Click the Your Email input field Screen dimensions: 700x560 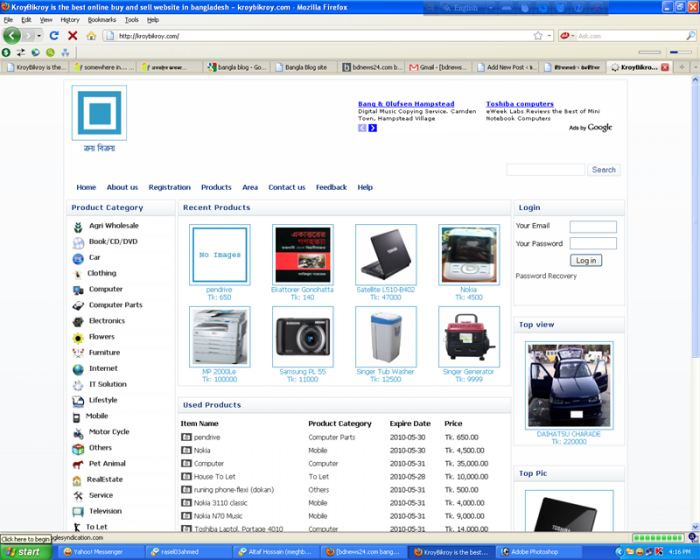pyautogui.click(x=592, y=227)
